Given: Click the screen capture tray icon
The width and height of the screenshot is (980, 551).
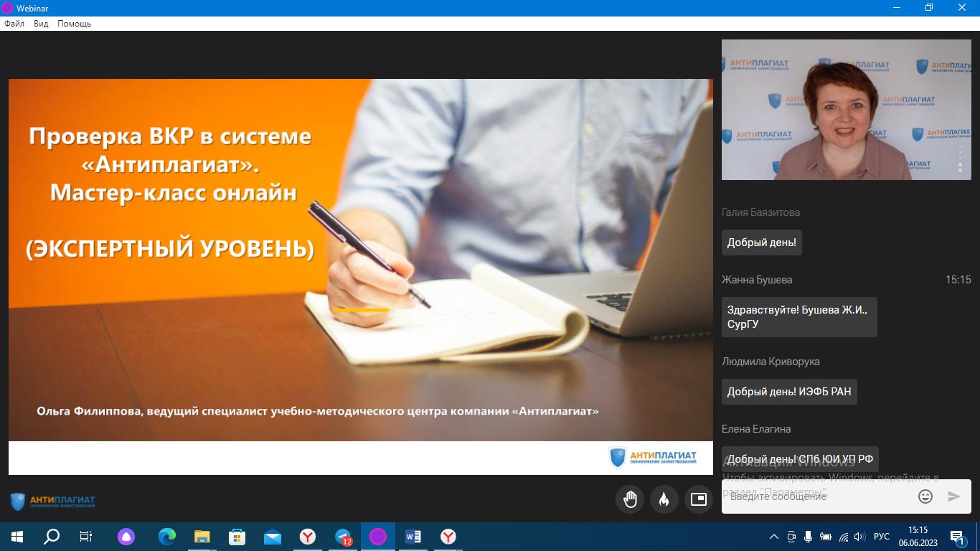Looking at the screenshot, I should pos(791,537).
